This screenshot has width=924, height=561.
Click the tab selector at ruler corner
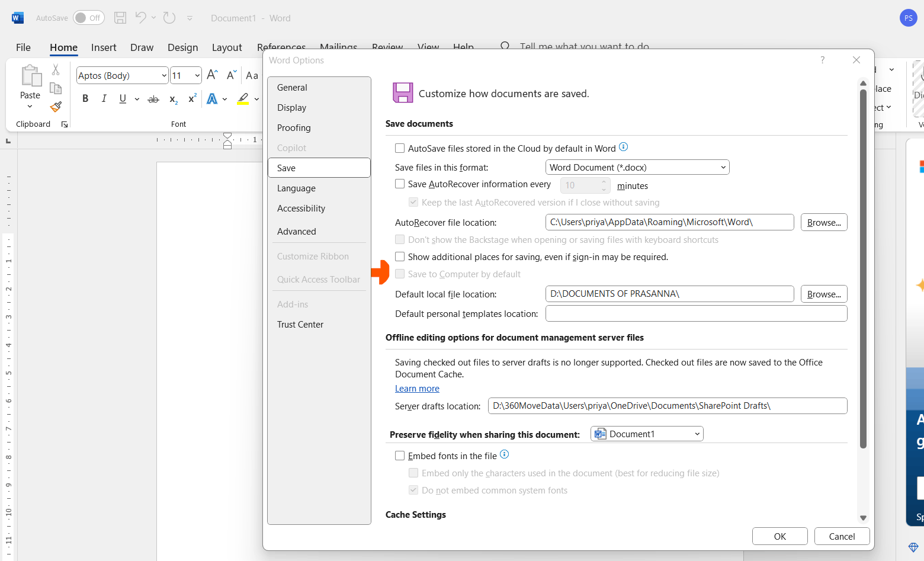[x=8, y=140]
